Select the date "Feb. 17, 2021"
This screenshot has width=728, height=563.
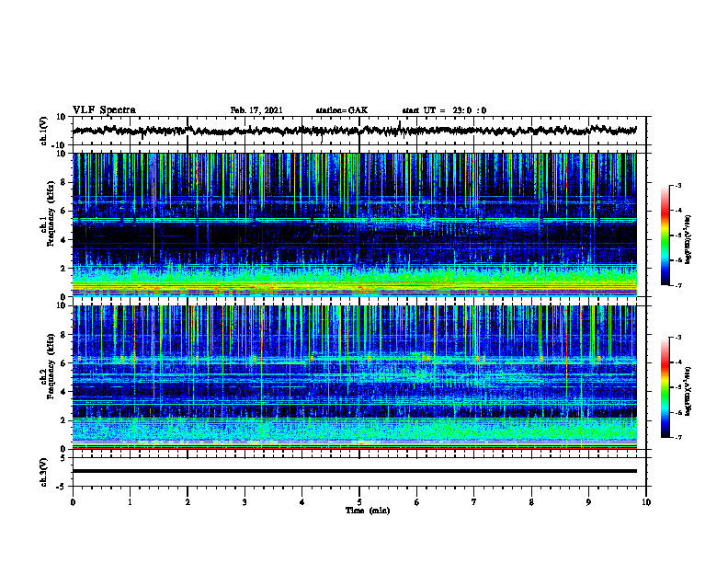[256, 110]
